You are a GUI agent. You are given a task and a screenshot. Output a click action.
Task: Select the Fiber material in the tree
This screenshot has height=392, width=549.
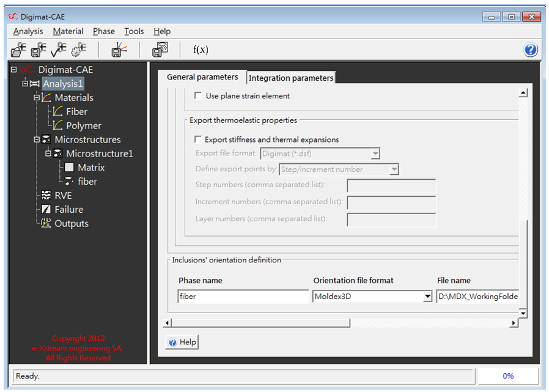click(x=76, y=111)
